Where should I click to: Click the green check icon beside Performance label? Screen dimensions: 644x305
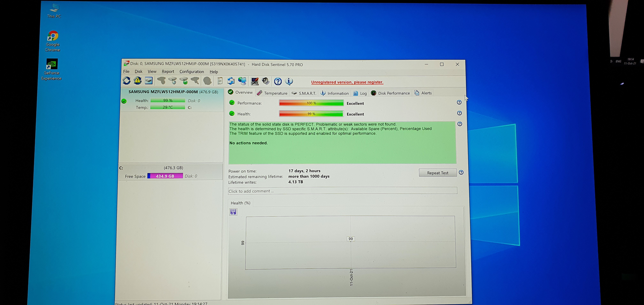tap(232, 103)
